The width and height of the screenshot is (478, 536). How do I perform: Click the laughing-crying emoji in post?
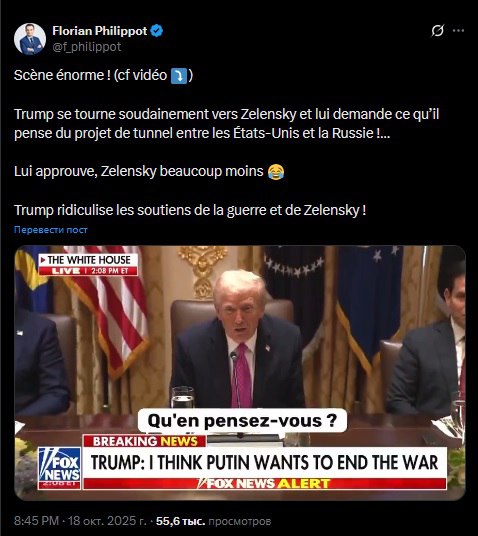276,172
